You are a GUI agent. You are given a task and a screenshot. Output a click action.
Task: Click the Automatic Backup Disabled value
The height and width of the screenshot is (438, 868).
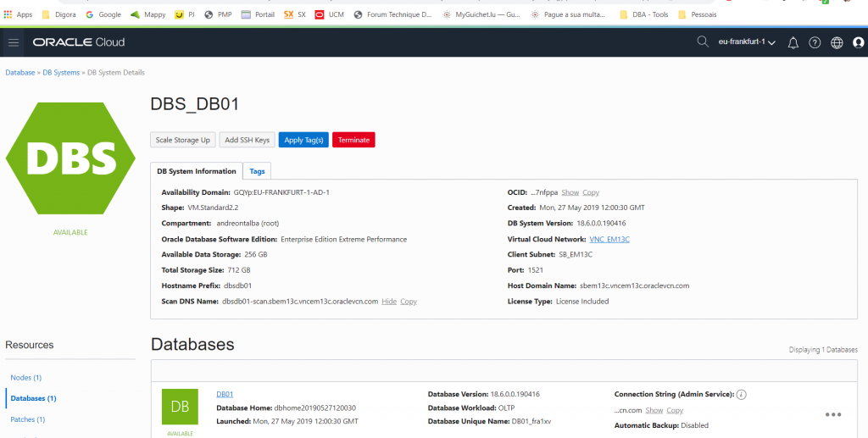tap(695, 425)
